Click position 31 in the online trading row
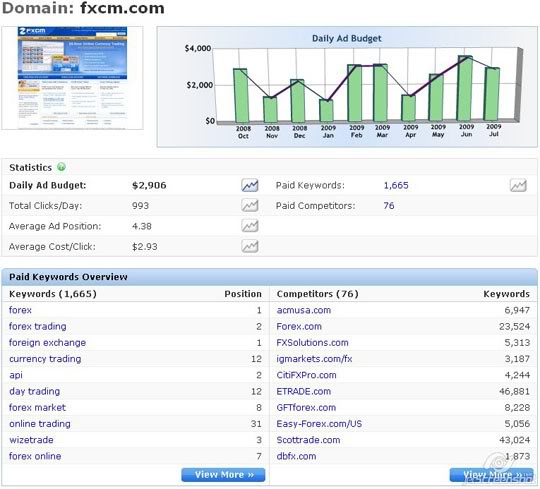This screenshot has width=540, height=489. (x=256, y=424)
